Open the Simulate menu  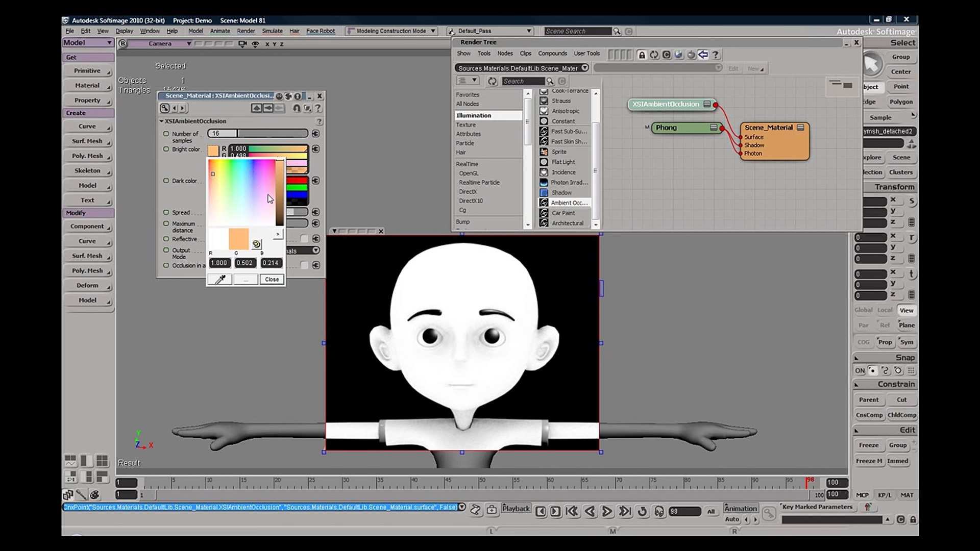[x=272, y=31]
